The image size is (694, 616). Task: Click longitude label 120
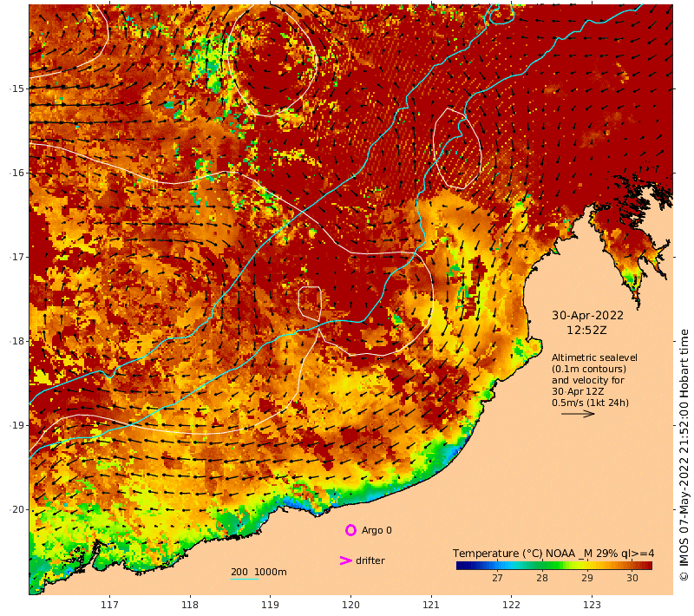click(x=350, y=605)
